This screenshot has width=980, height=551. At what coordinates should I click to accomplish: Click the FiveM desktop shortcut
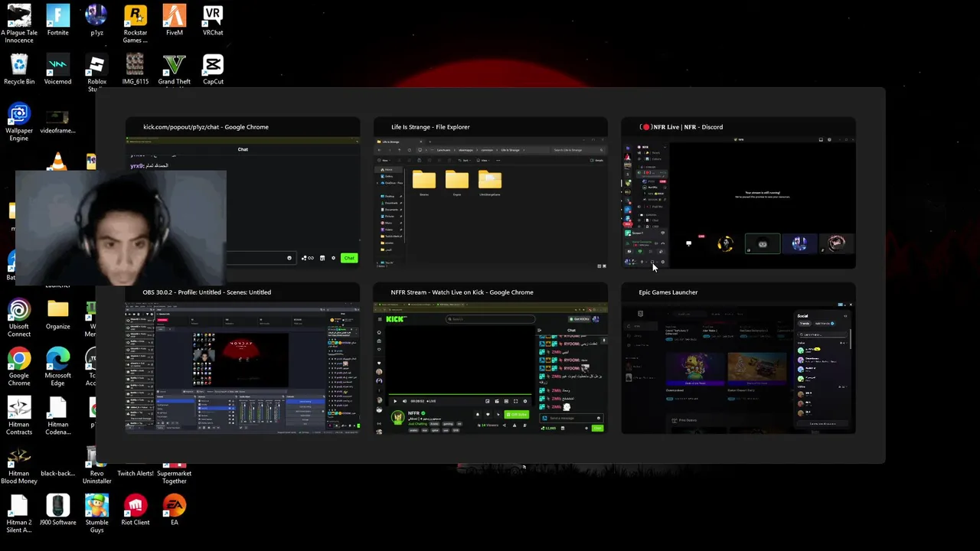click(x=175, y=20)
